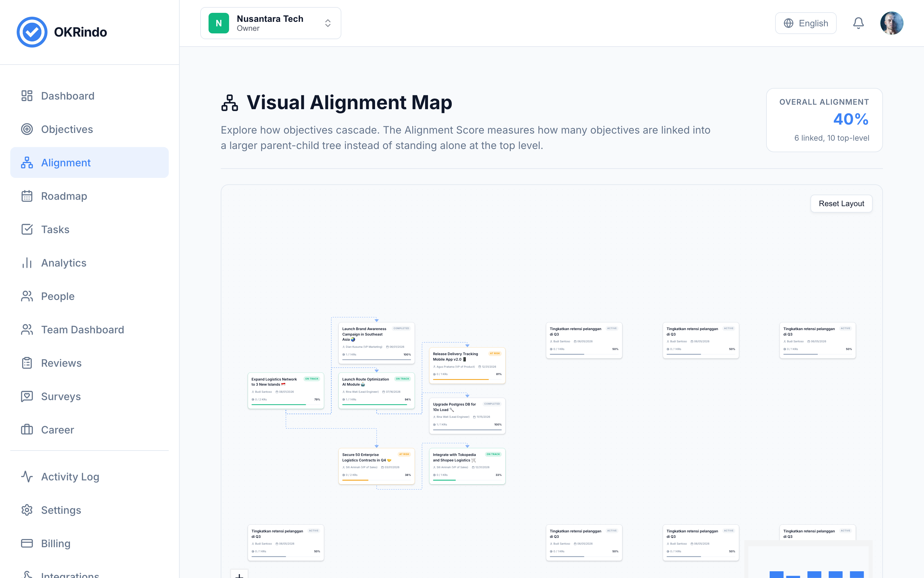Open the user profile avatar
This screenshot has height=578, width=924.
pos(892,23)
